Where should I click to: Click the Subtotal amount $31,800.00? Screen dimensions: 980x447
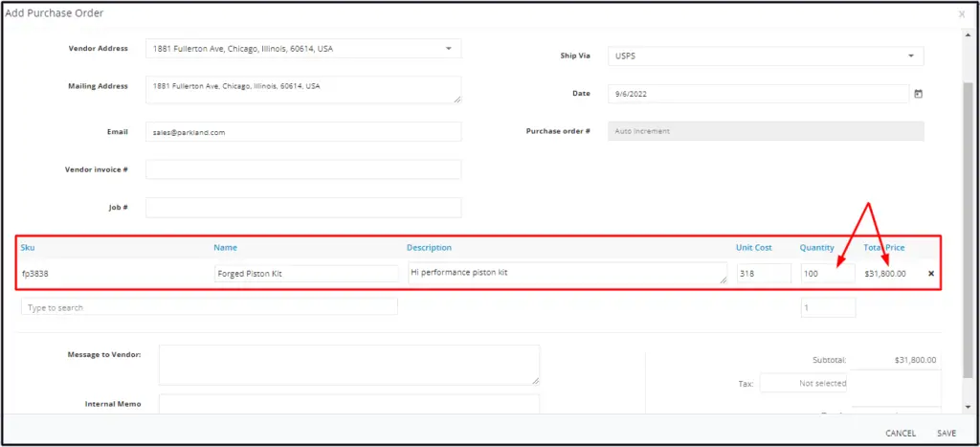pyautogui.click(x=915, y=360)
